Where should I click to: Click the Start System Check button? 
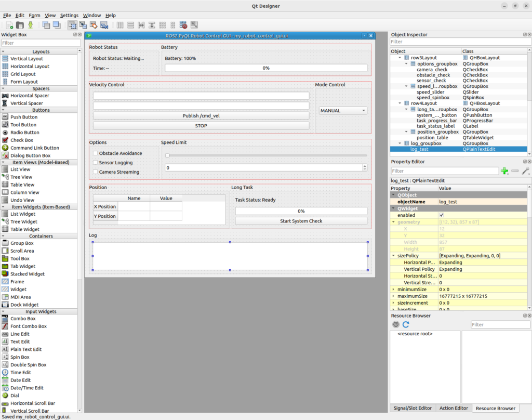(301, 221)
